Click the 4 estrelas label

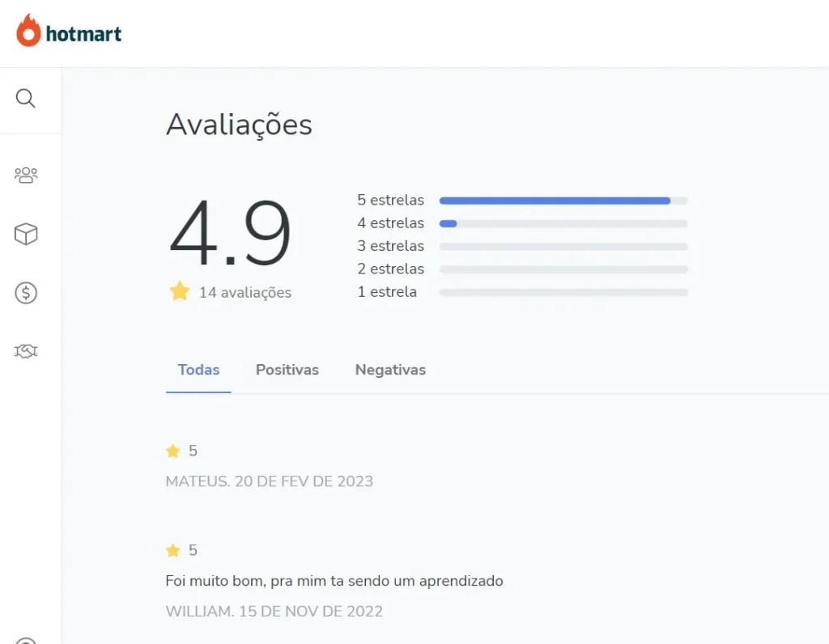(x=391, y=223)
